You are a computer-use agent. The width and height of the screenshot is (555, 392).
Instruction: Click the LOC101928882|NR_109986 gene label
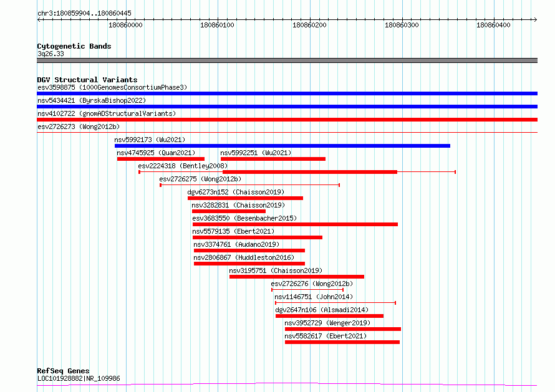(x=79, y=378)
